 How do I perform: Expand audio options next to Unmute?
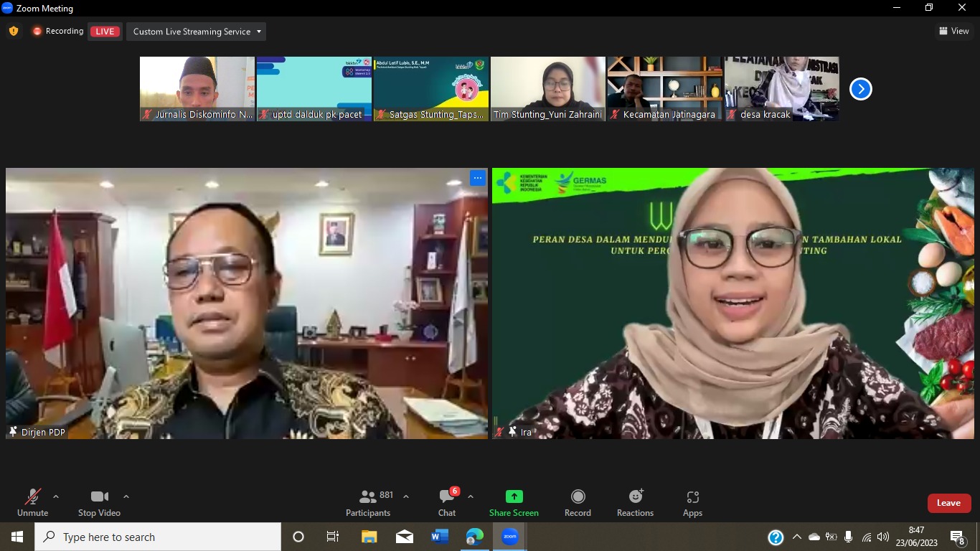click(56, 496)
